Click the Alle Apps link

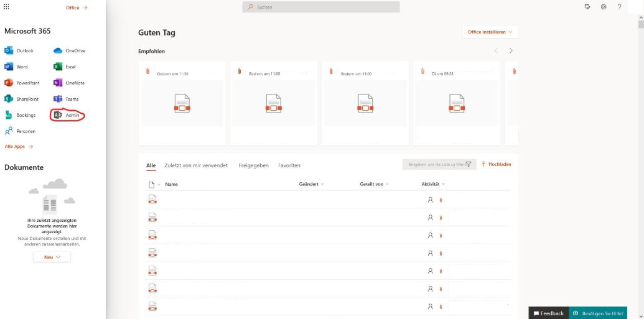coord(19,146)
